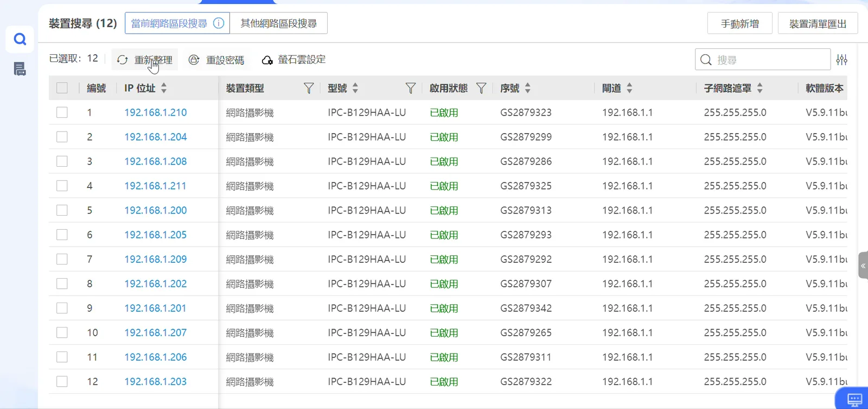The width and height of the screenshot is (868, 409).
Task: Click the filter icon on 啟用狀態 column
Action: coord(481,88)
